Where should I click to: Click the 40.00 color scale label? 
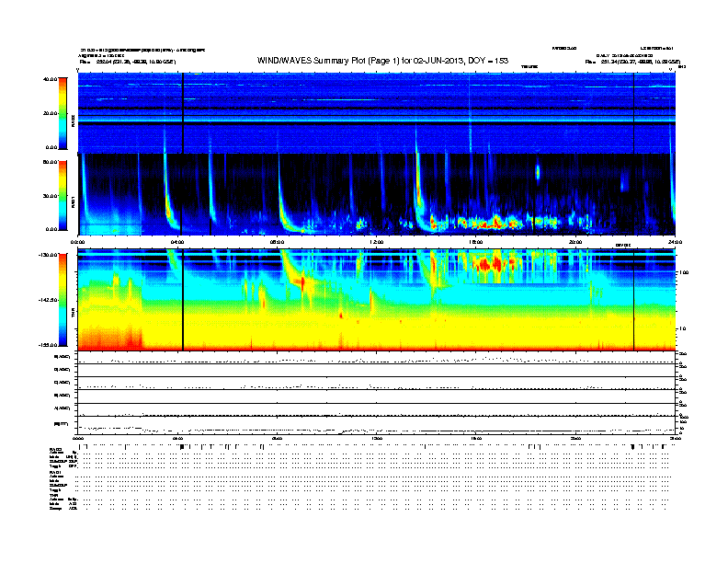(x=51, y=79)
